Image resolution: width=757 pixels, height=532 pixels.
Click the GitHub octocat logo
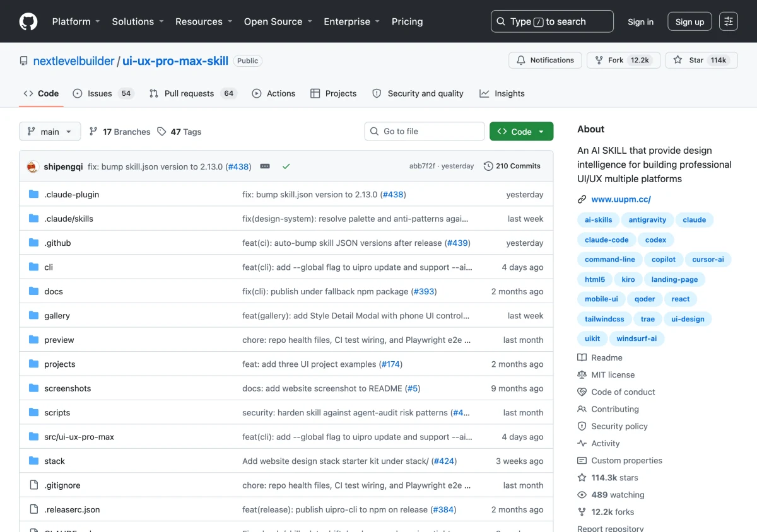28,21
